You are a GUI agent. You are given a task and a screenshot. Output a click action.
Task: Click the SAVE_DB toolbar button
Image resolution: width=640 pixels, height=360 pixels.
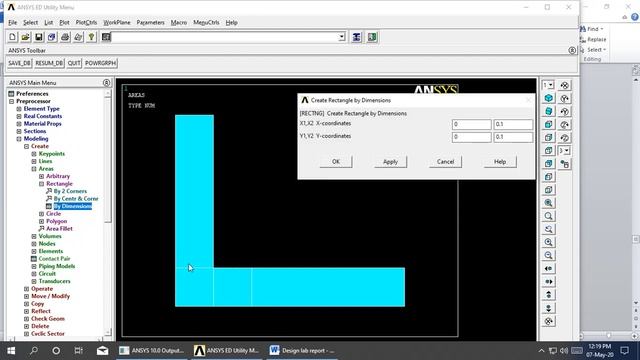pyautogui.click(x=20, y=63)
